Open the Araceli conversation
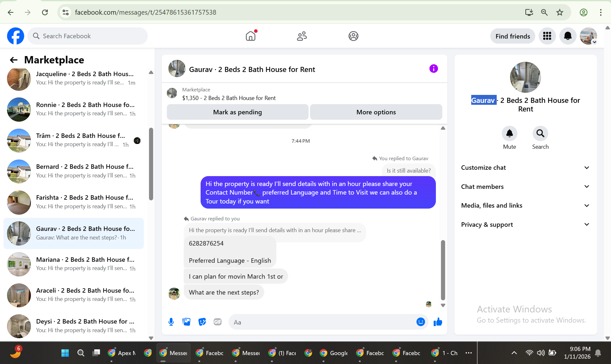Screen dimensions: 611x364 point(74,295)
